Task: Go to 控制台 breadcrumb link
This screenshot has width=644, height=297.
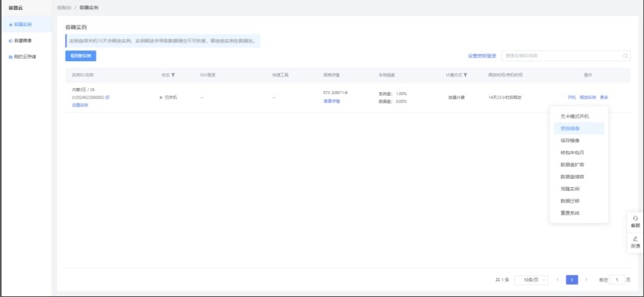Action: point(64,8)
